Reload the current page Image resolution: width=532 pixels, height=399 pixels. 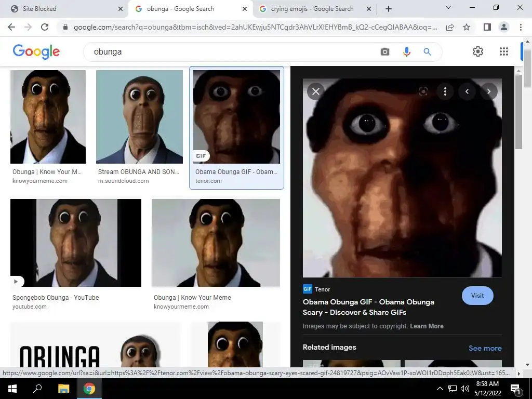point(45,27)
